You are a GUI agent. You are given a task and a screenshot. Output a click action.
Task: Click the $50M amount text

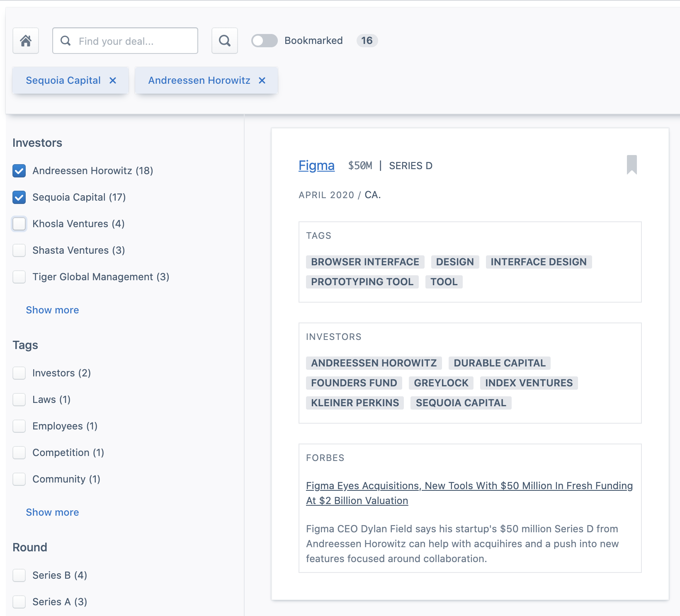coord(360,166)
